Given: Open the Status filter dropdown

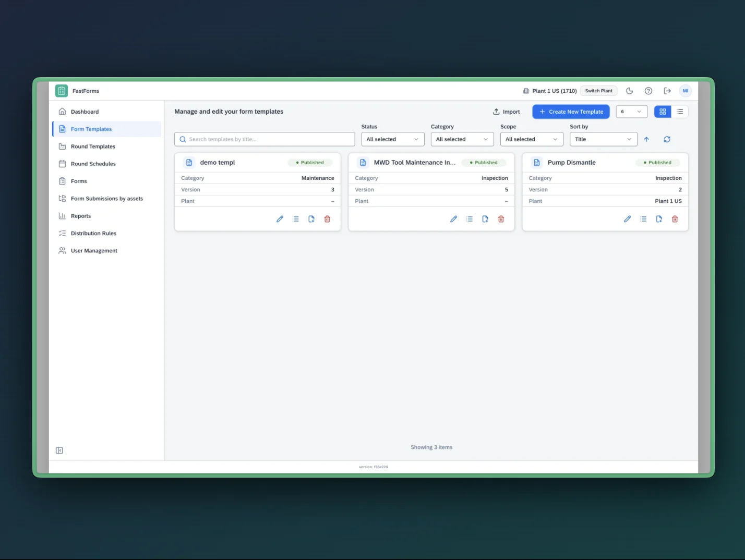Looking at the screenshot, I should (x=392, y=139).
